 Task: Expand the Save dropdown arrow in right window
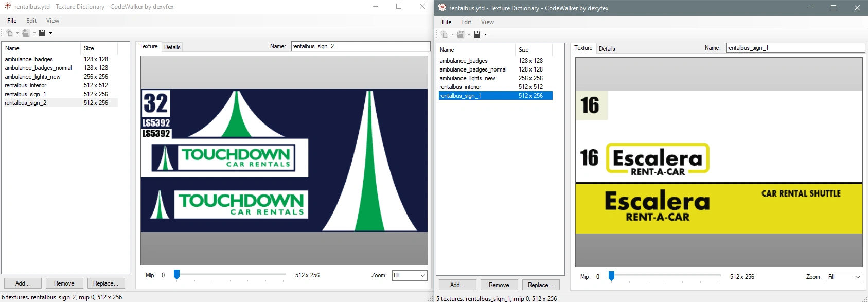[x=485, y=35]
